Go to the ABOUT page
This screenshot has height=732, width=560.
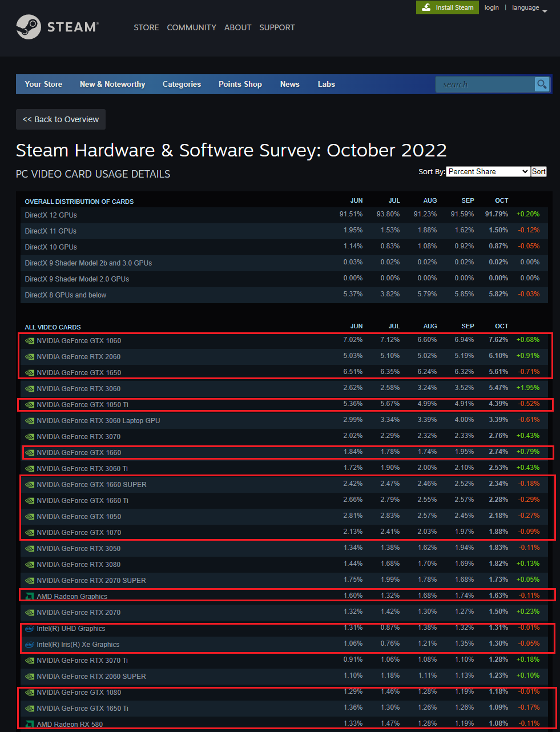[237, 27]
